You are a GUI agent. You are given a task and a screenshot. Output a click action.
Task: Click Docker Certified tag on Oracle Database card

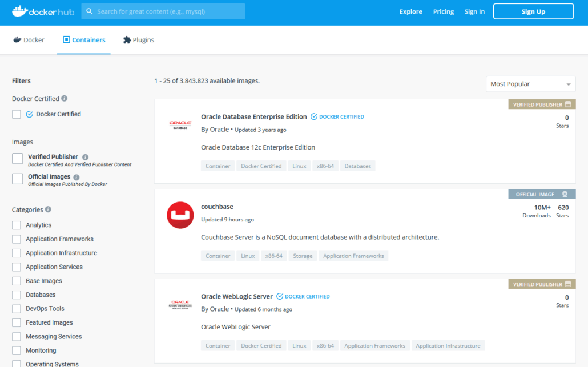[261, 166]
